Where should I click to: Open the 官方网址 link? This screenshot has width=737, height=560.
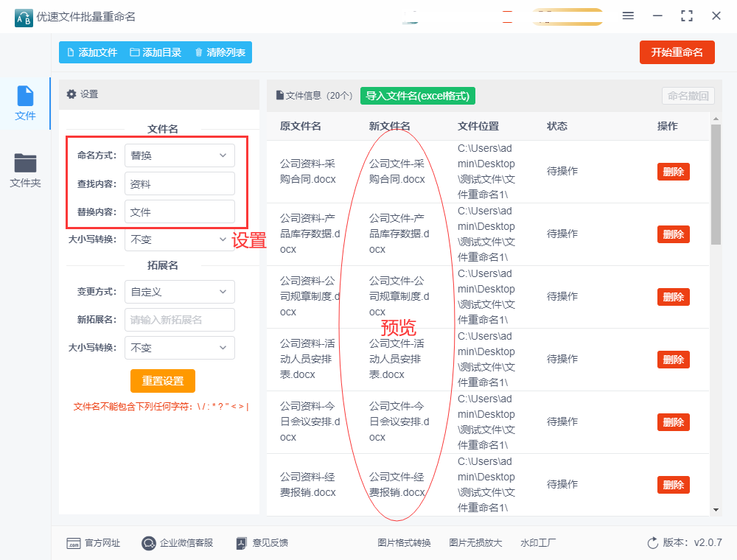click(102, 543)
